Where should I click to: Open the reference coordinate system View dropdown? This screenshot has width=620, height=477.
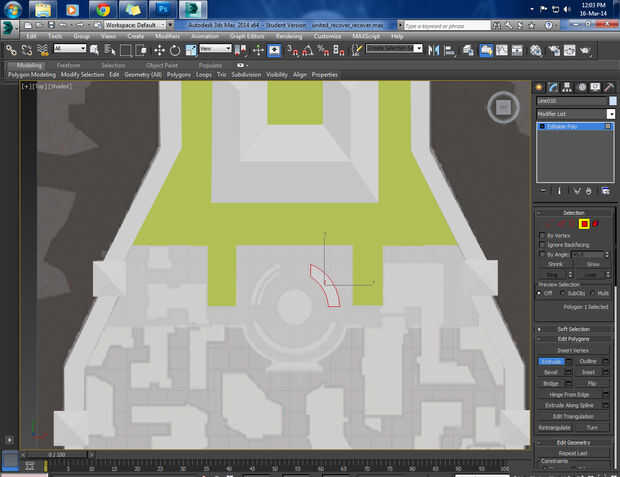pos(215,49)
